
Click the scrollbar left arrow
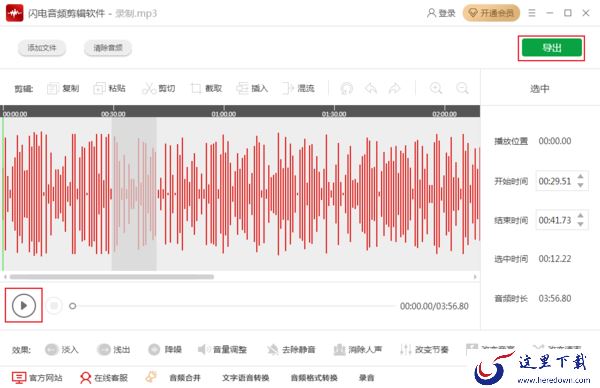click(5, 276)
